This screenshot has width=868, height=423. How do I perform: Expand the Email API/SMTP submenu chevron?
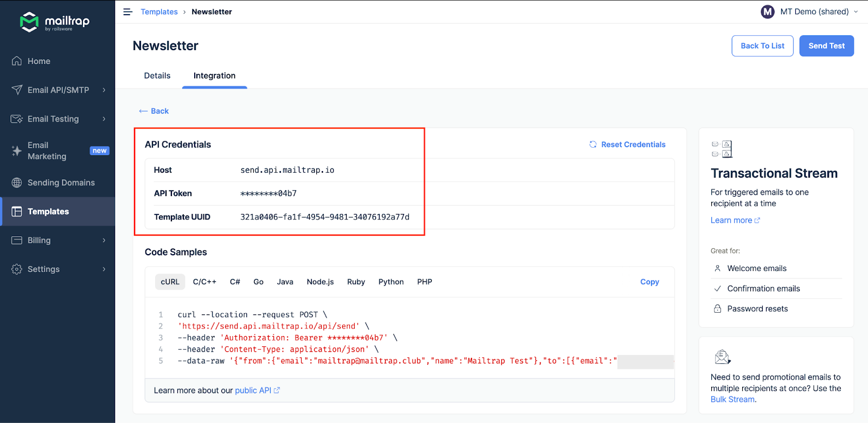(x=104, y=90)
